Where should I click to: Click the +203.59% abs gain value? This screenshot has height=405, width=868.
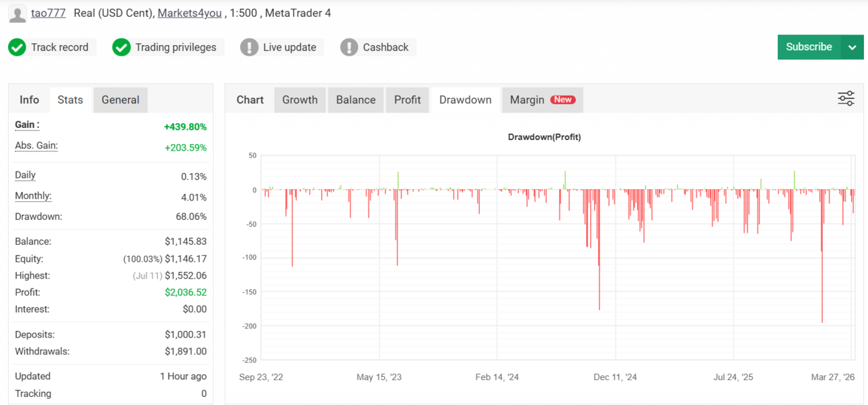click(x=185, y=147)
